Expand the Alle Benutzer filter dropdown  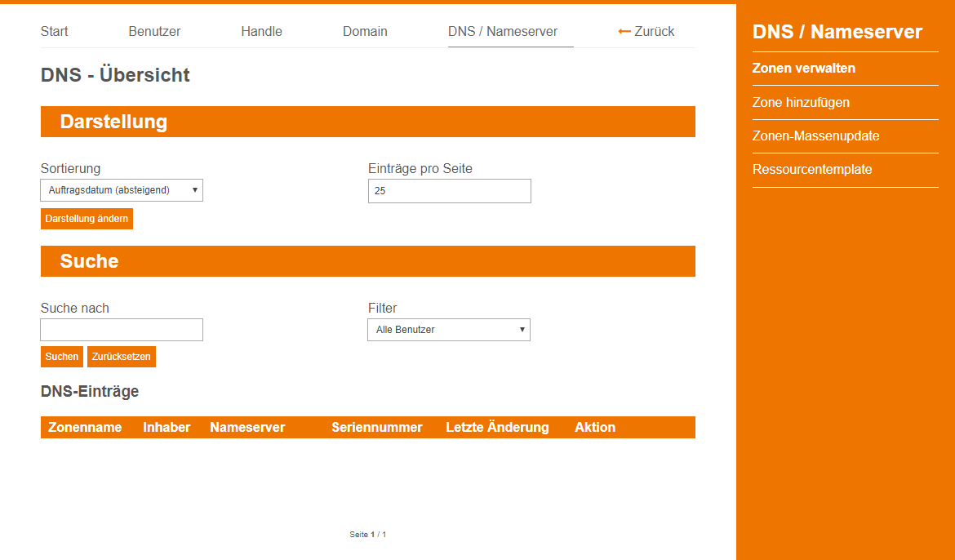click(x=448, y=330)
